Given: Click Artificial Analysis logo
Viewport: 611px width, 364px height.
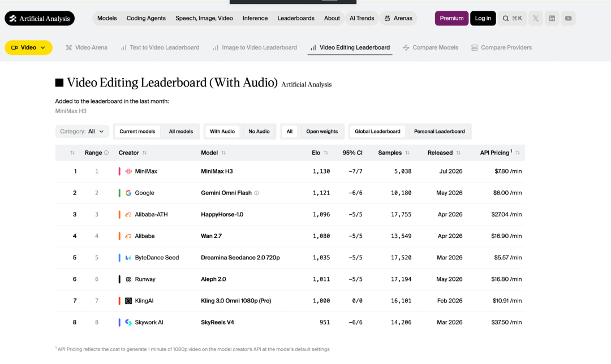Looking at the screenshot, I should 40,18.
